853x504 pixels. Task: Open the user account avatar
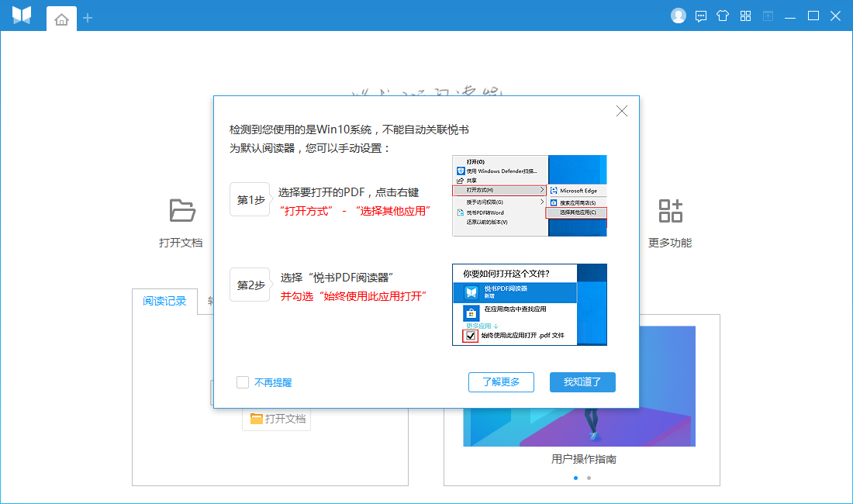pyautogui.click(x=678, y=16)
